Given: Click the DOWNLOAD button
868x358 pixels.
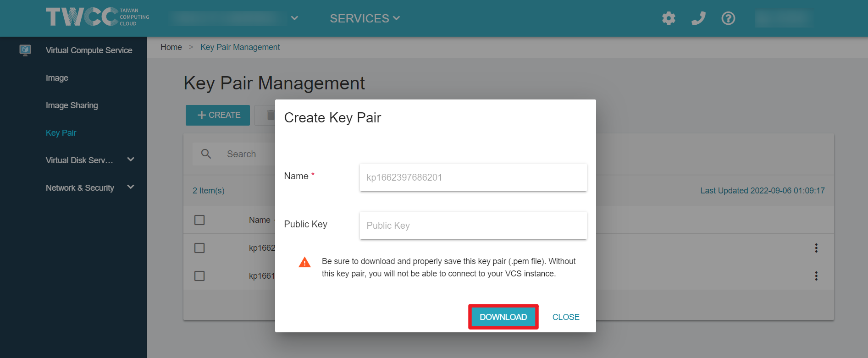Looking at the screenshot, I should 503,317.
